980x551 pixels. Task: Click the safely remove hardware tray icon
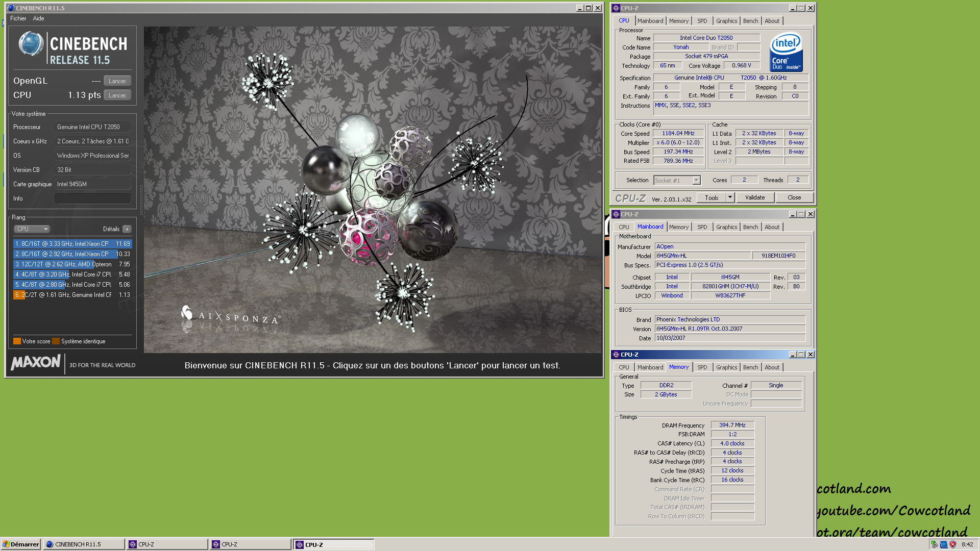point(934,544)
